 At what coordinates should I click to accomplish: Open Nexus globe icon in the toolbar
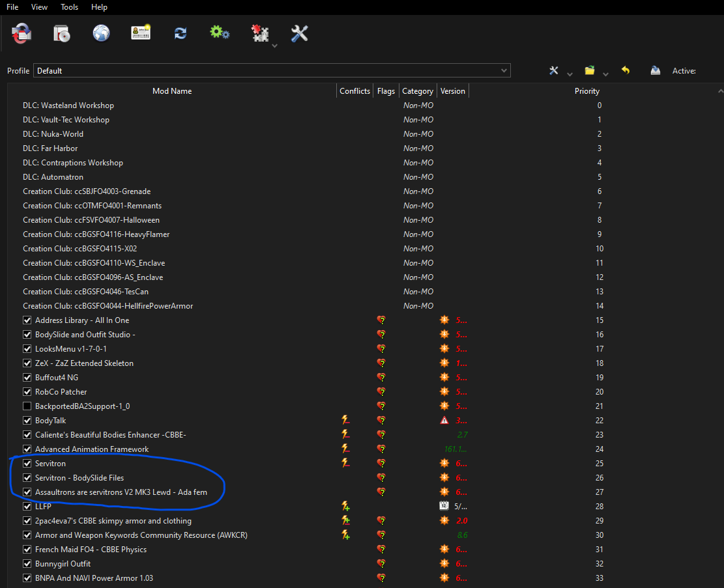[x=101, y=33]
